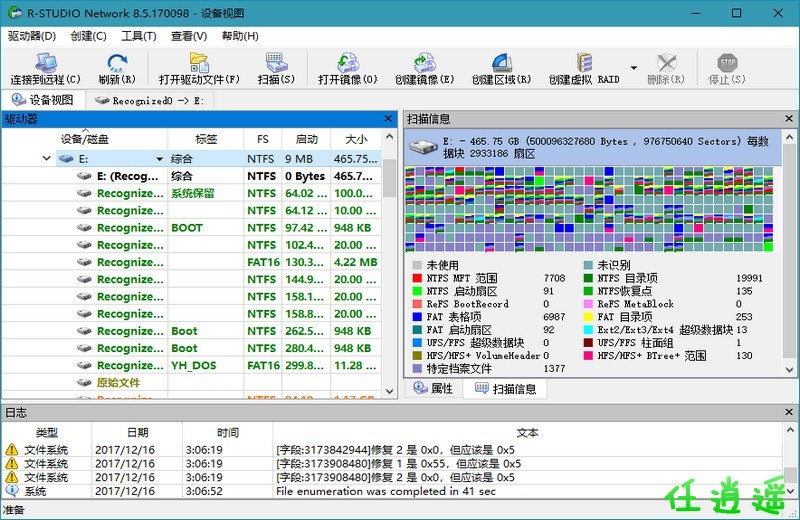Sort log by 日期 column header
Image resolution: width=800 pixels, height=520 pixels.
coord(137,433)
